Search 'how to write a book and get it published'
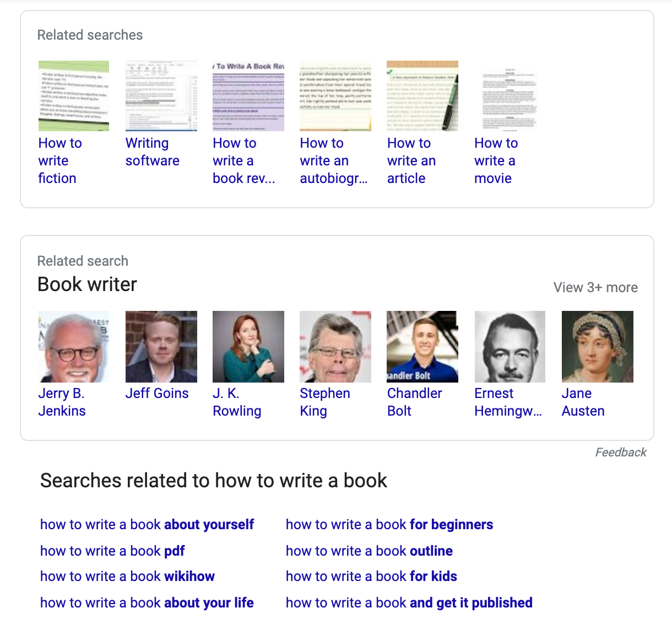The width and height of the screenshot is (672, 624). (x=409, y=603)
